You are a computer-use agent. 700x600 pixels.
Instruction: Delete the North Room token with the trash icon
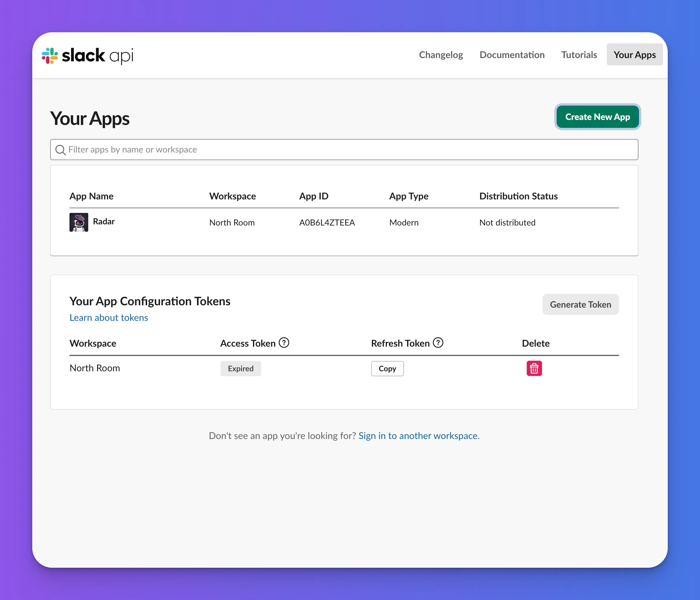tap(534, 368)
